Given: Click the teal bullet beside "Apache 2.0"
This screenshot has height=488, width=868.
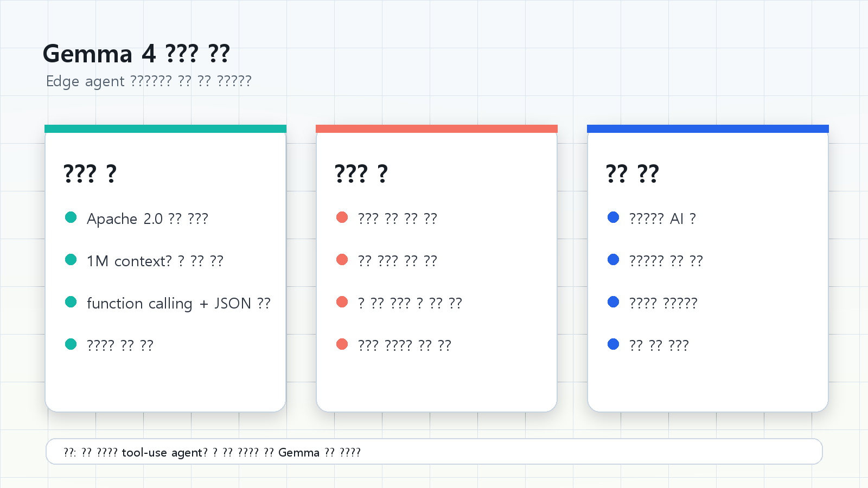Looking at the screenshot, I should click(x=71, y=217).
